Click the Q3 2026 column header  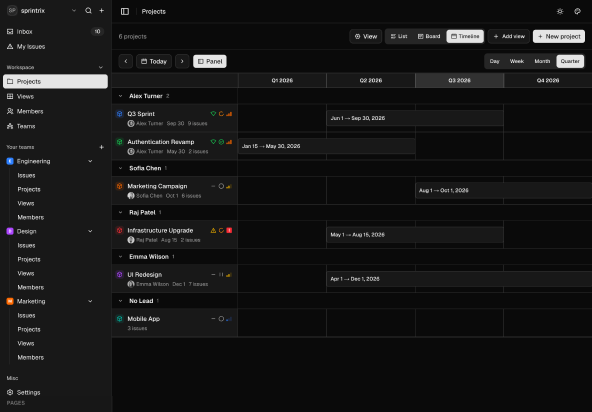point(459,80)
